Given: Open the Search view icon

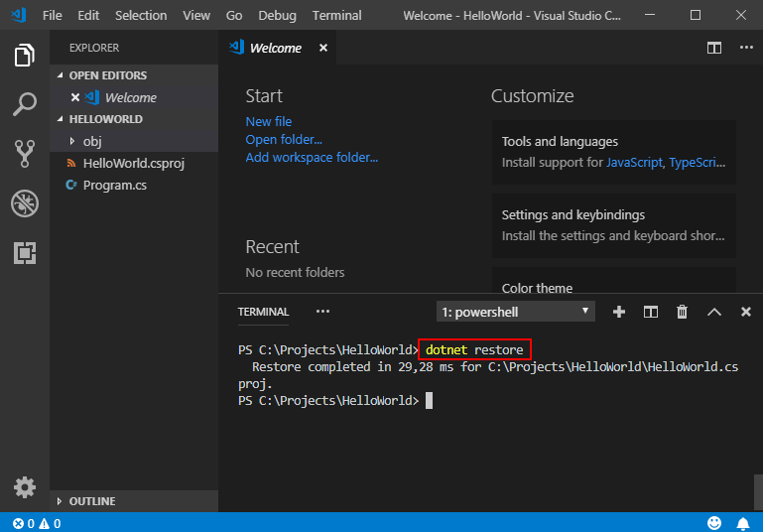Looking at the screenshot, I should 25,103.
